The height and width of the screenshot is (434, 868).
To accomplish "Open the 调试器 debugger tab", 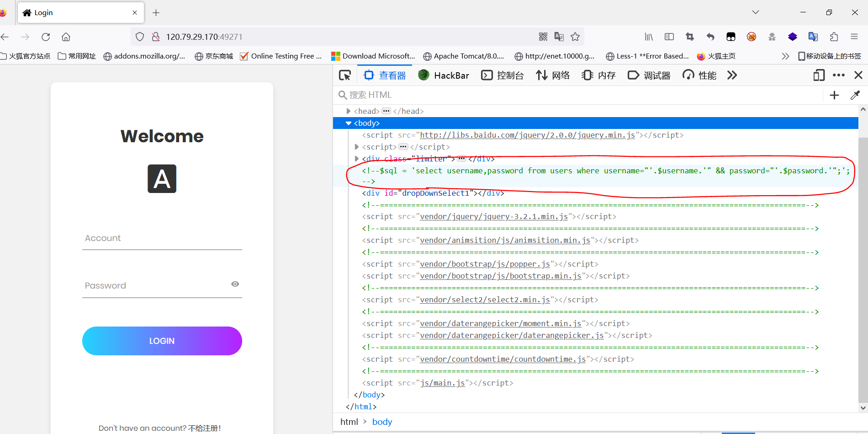I will [649, 75].
